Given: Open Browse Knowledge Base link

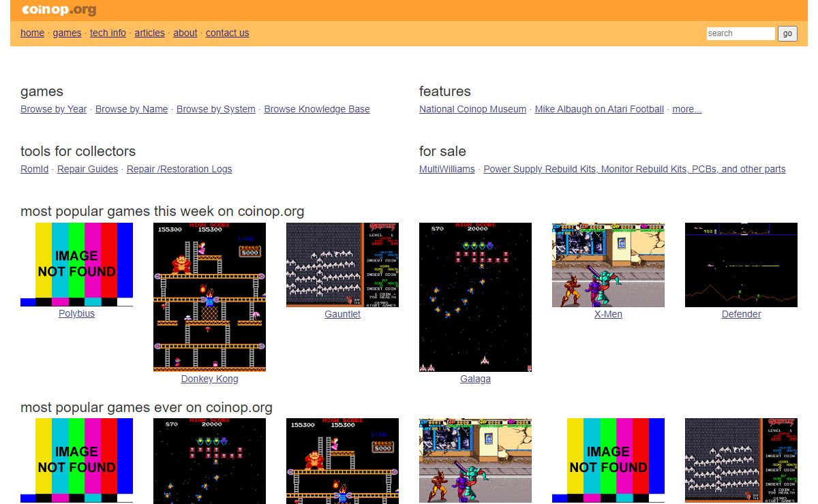Looking at the screenshot, I should [x=316, y=109].
